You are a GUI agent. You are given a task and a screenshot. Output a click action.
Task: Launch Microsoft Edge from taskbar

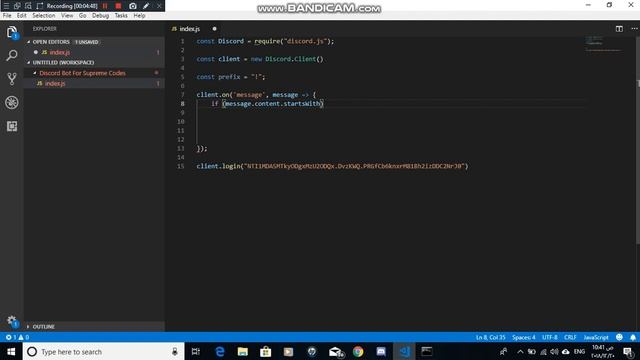pos(220,351)
